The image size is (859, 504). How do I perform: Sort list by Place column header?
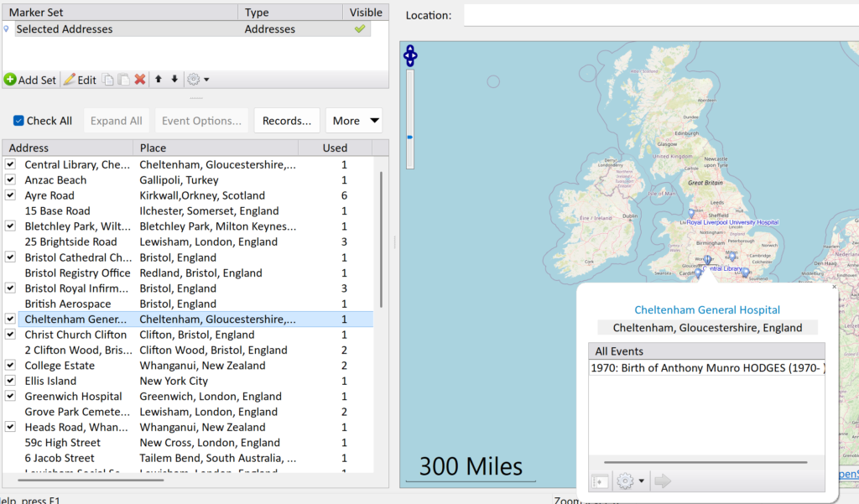[x=216, y=148]
